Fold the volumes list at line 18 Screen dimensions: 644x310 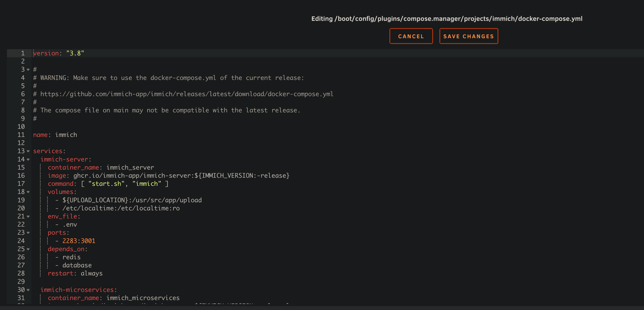point(28,192)
